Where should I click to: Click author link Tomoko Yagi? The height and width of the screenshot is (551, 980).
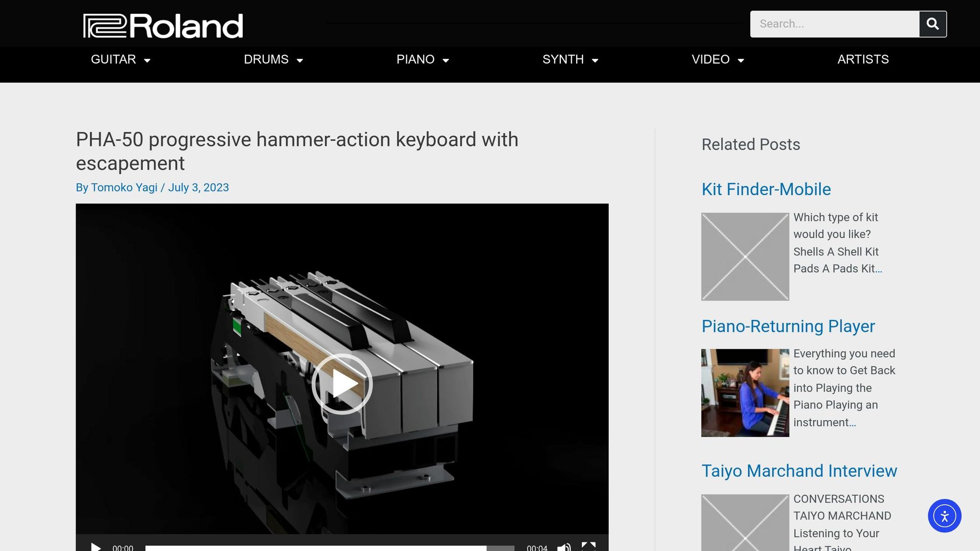pyautogui.click(x=124, y=187)
